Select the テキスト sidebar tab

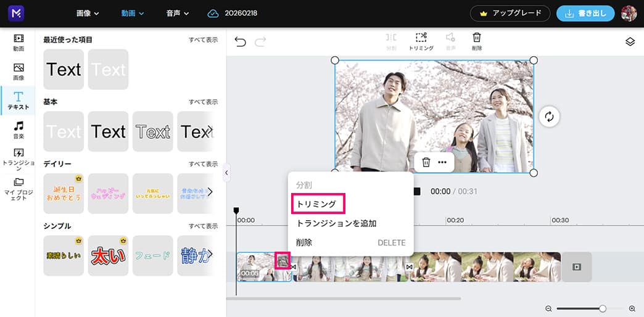coord(19,101)
